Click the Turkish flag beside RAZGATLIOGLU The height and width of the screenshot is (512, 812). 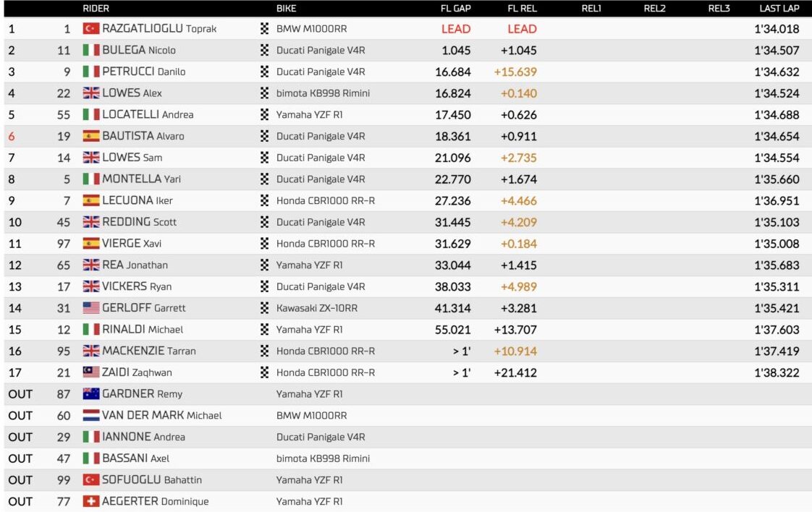[90, 29]
